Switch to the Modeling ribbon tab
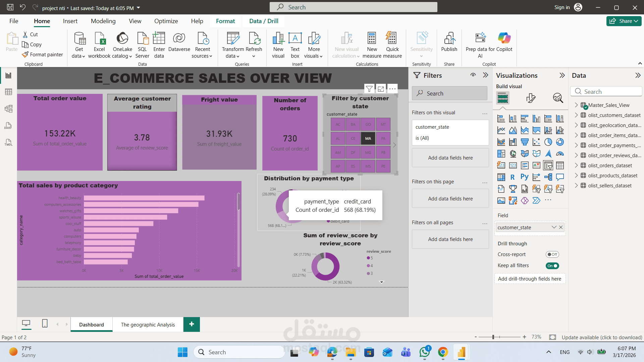The height and width of the screenshot is (362, 644). (103, 21)
